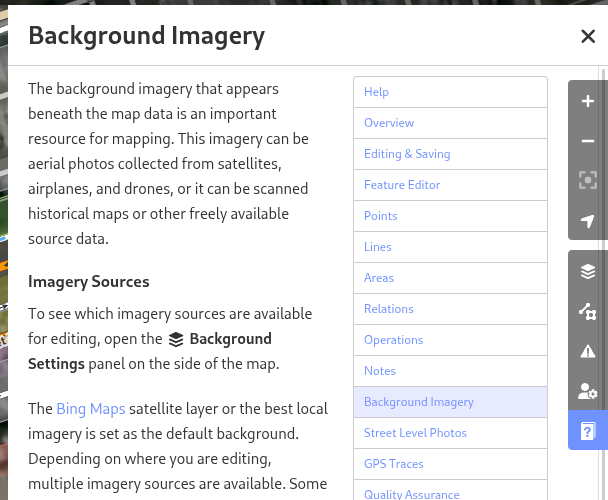This screenshot has height=500, width=608.
Task: Open the Map Data panel icon
Action: (588, 311)
